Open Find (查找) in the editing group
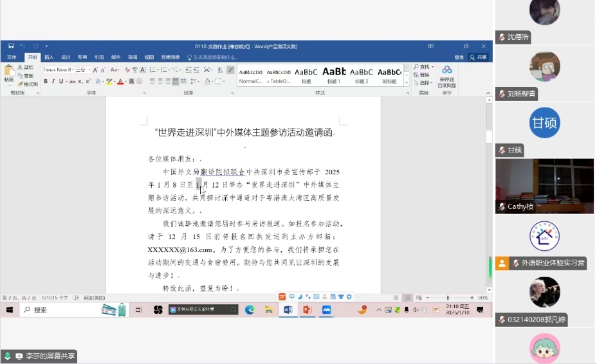 point(423,67)
